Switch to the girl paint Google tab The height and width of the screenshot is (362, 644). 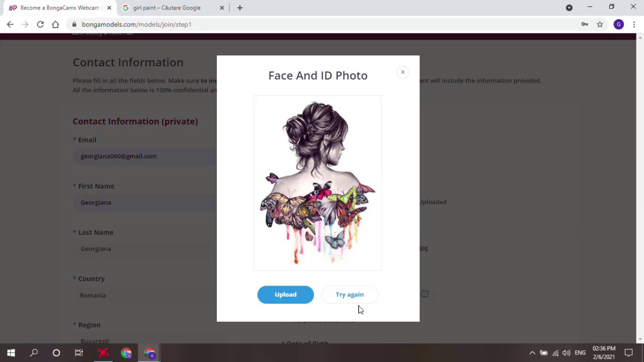coord(167,8)
